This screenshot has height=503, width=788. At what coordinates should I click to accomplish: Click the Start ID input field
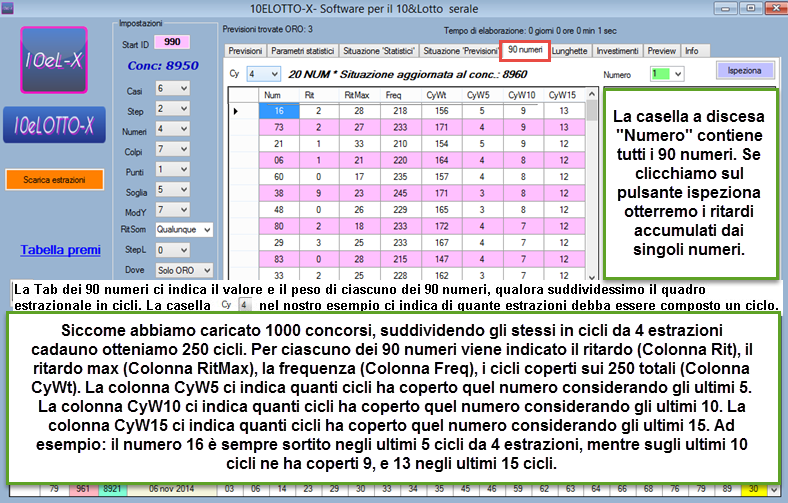[172, 42]
